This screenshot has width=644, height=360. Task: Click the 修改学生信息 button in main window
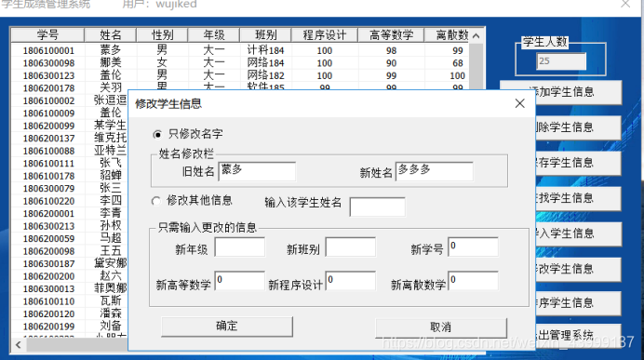tap(579, 269)
